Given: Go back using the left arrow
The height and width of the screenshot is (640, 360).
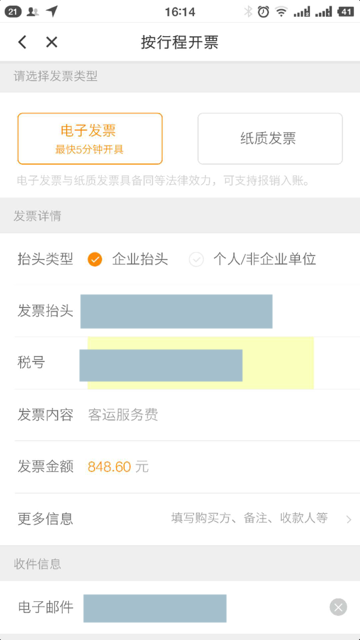Looking at the screenshot, I should click(22, 42).
